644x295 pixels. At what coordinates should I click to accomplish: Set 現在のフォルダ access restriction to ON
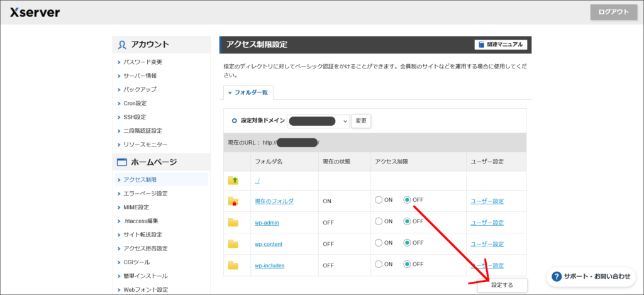[x=379, y=199]
